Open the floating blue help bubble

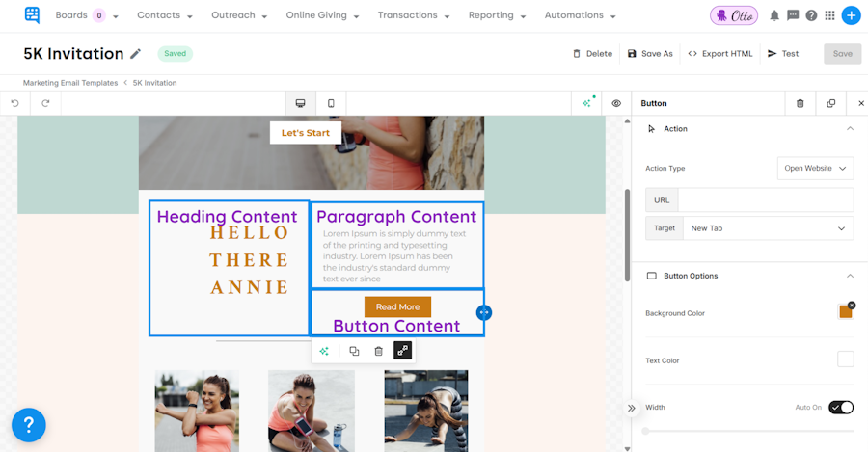29,425
